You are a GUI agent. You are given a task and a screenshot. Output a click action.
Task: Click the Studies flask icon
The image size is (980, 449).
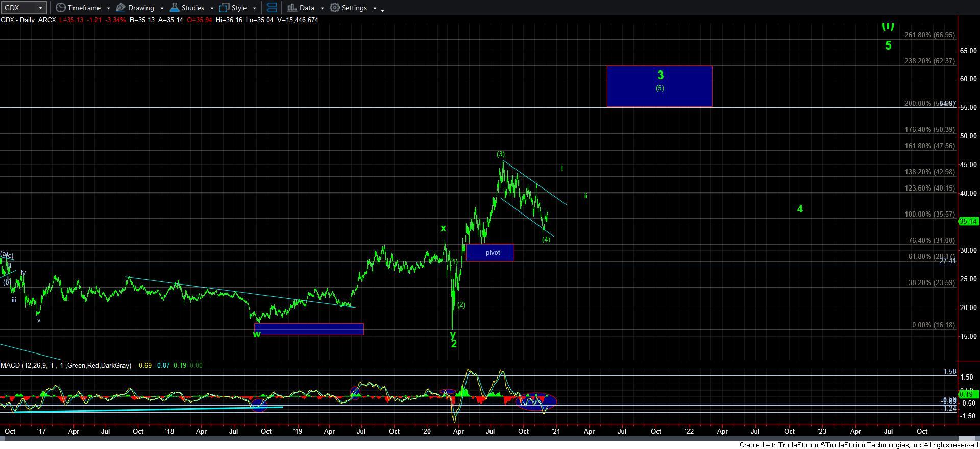(174, 8)
